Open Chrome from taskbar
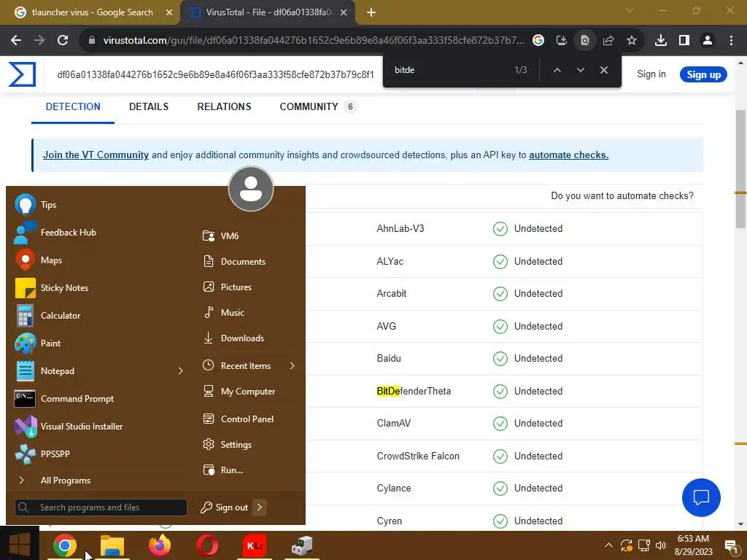The image size is (747, 560). tap(64, 545)
